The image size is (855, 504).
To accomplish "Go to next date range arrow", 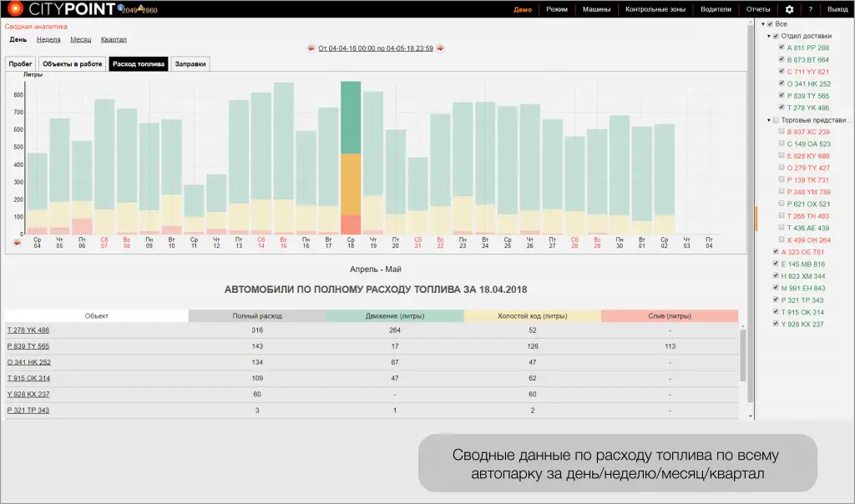I will pos(440,48).
